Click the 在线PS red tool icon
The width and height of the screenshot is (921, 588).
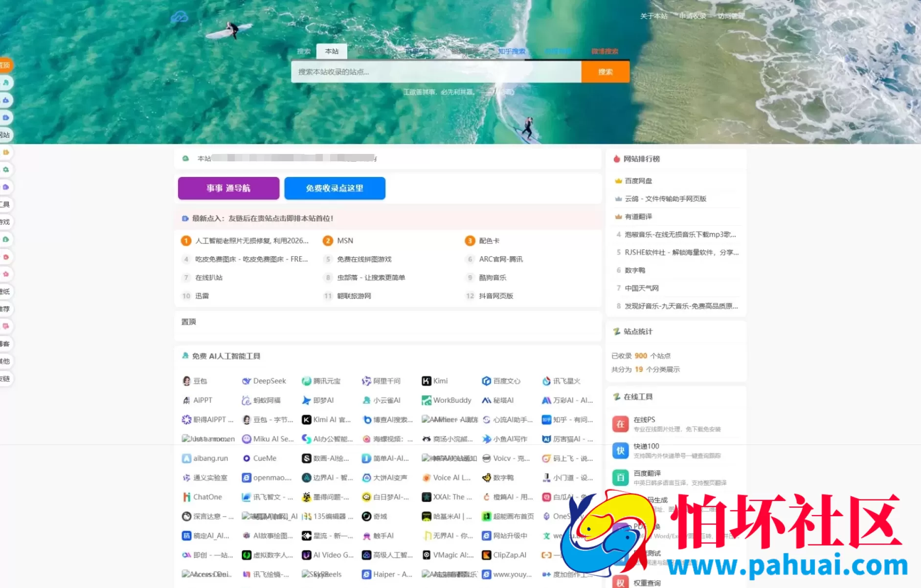(620, 424)
